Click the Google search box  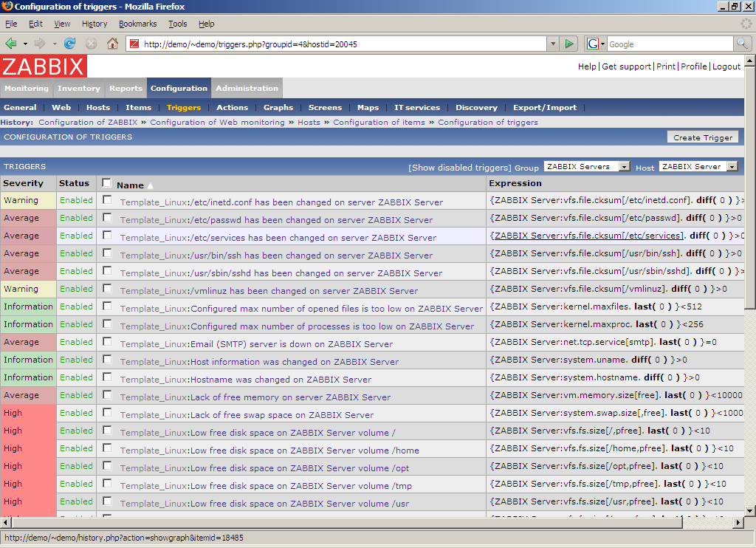[670, 44]
